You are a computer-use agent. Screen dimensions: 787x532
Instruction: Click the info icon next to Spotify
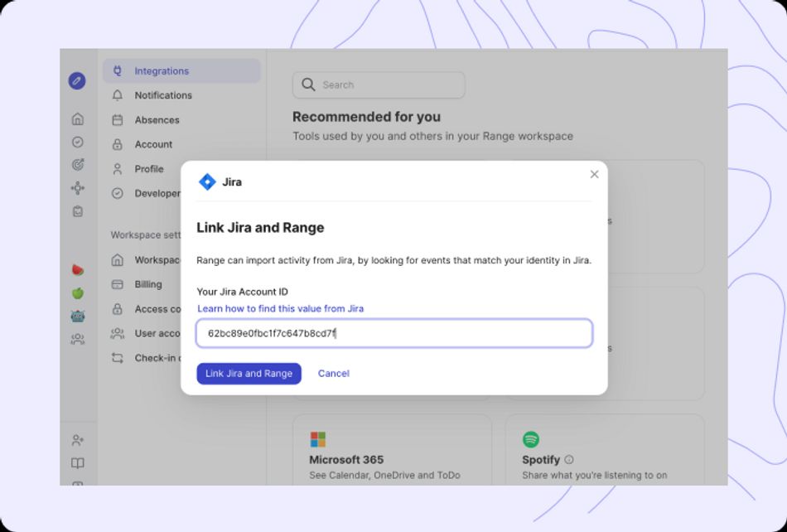(568, 459)
